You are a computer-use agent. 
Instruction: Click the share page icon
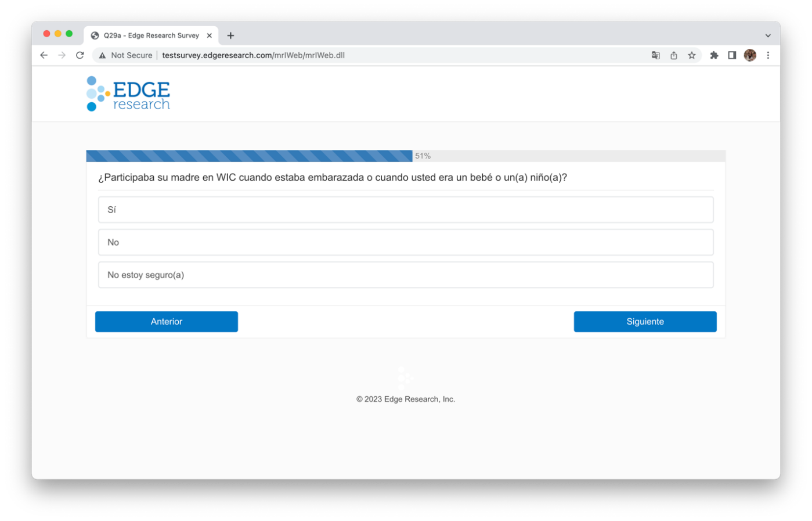[x=674, y=55]
